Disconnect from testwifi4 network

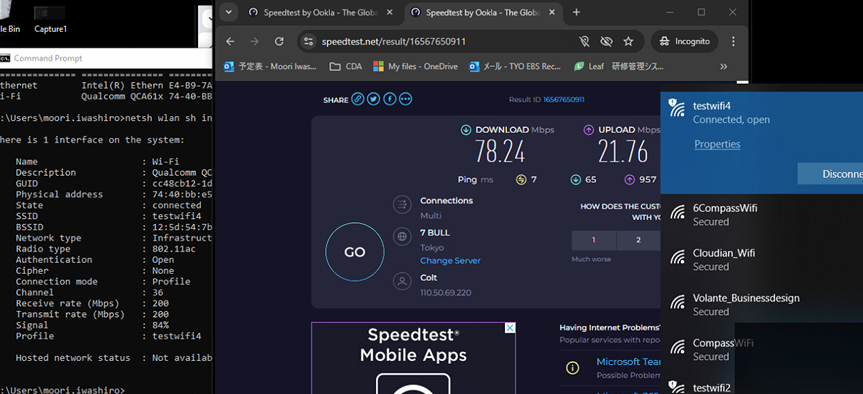pyautogui.click(x=831, y=174)
